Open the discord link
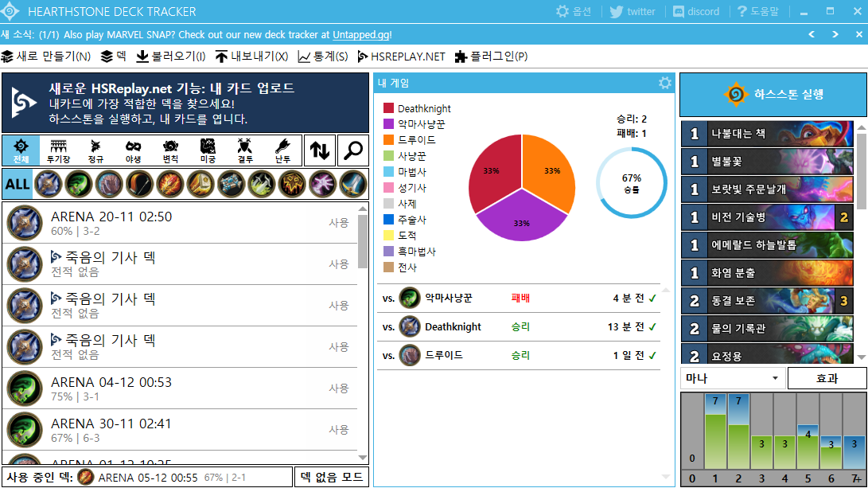Viewport: 868px width, 488px height. click(696, 11)
